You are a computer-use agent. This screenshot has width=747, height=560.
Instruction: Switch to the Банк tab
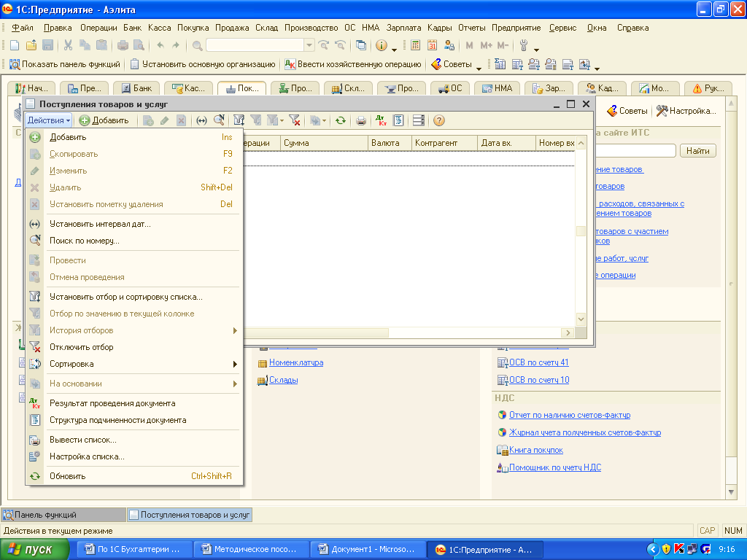coord(136,88)
